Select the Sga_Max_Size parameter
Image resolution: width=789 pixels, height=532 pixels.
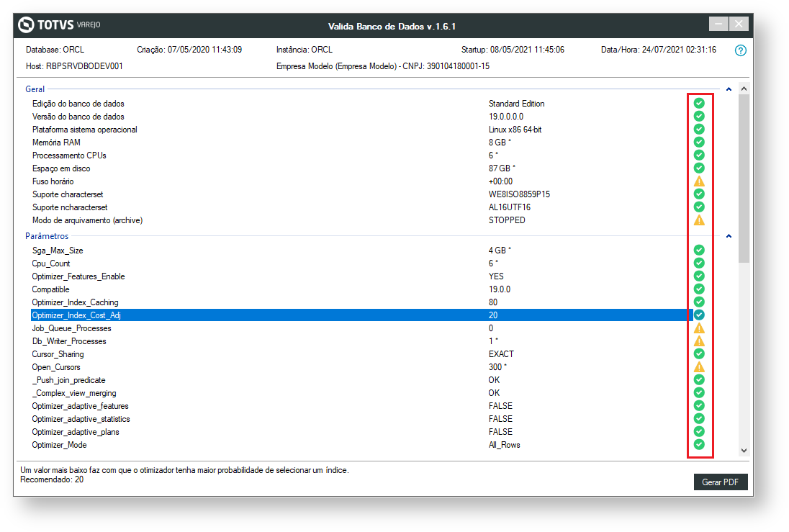[x=362, y=250]
